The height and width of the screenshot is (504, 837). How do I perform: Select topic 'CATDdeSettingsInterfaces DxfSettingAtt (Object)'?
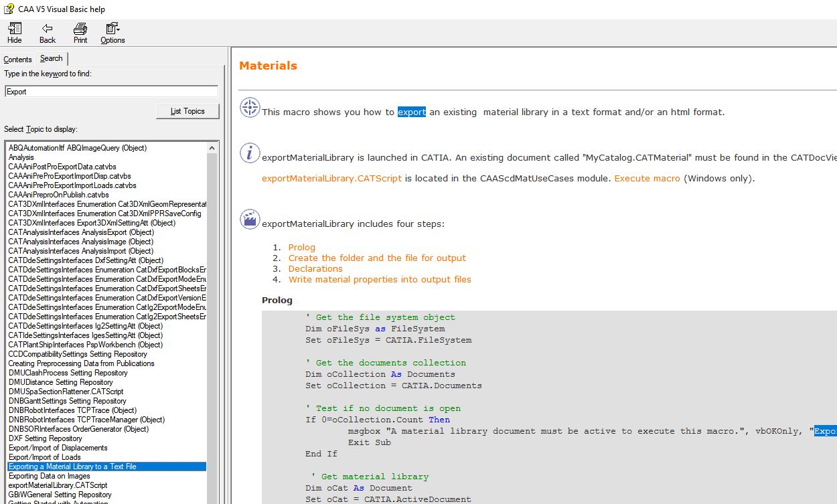pos(86,260)
